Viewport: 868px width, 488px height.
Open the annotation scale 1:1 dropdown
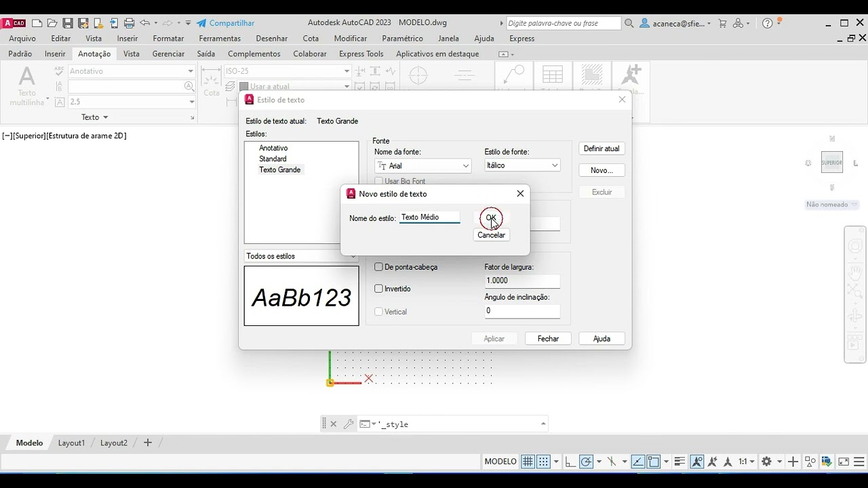[747, 462]
